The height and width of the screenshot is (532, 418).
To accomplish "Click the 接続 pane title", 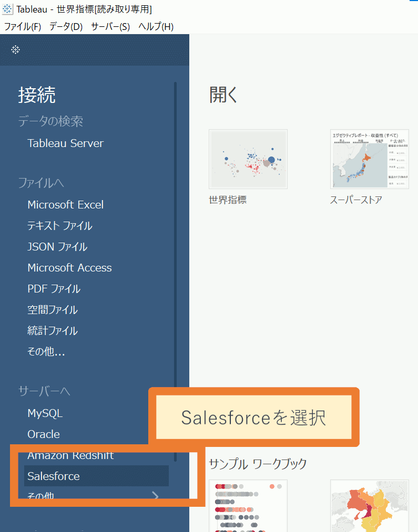I will click(x=37, y=95).
